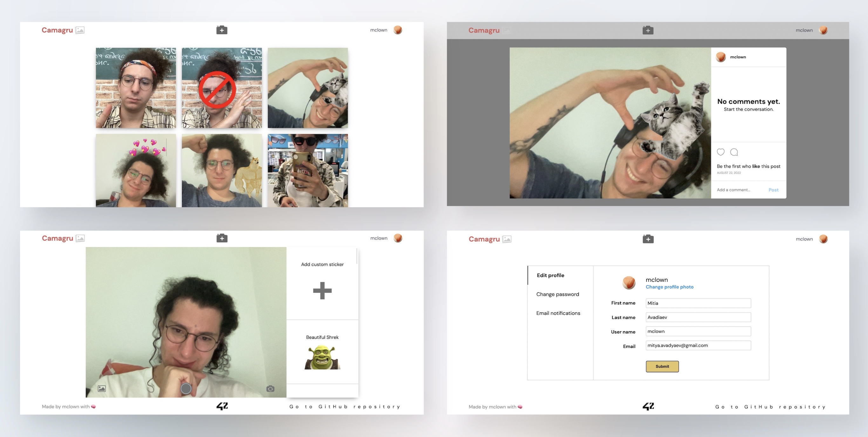Click the add-photo camera icon in gallery window
This screenshot has height=437, width=868.
tap(222, 30)
